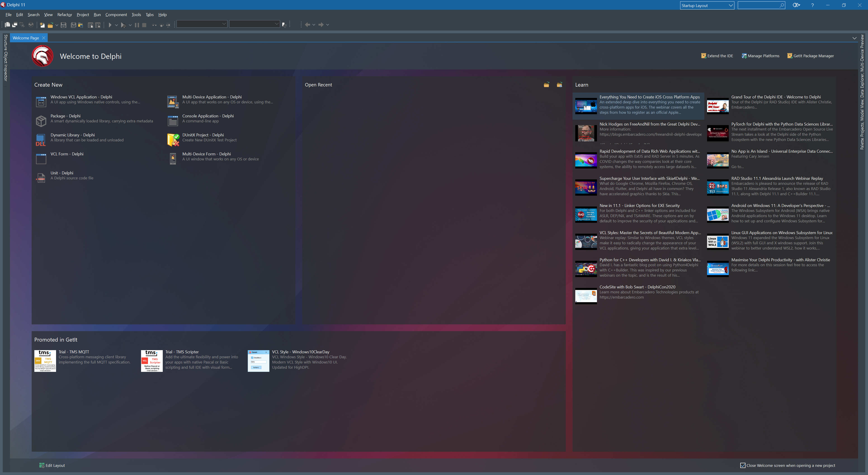Viewport: 868px width, 475px height.
Task: Open the Project menu
Action: pos(83,14)
